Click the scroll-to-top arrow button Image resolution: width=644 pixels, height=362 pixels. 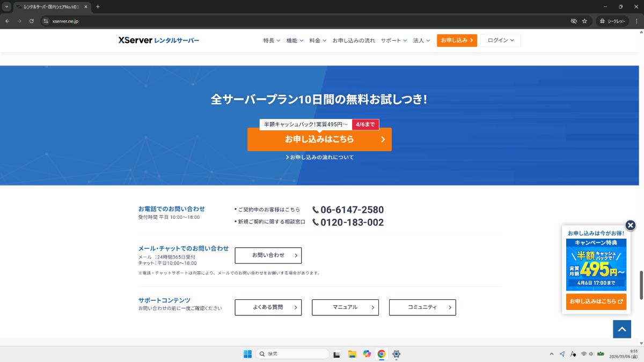click(x=622, y=329)
